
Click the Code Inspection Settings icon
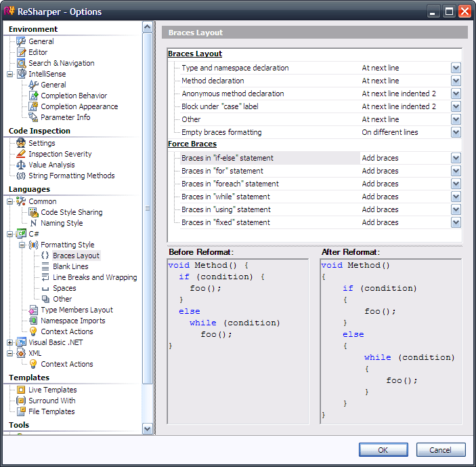point(21,143)
